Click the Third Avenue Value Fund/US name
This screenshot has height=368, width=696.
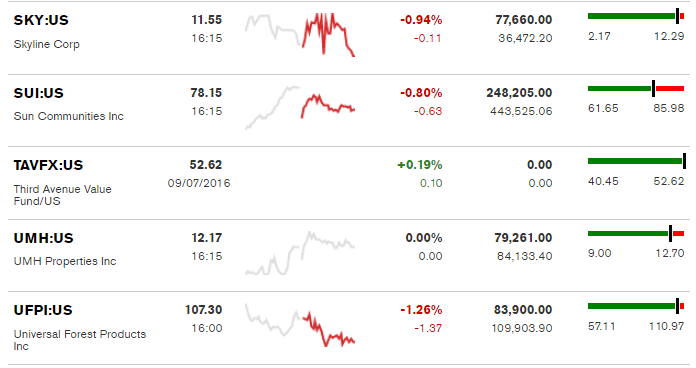tap(63, 195)
